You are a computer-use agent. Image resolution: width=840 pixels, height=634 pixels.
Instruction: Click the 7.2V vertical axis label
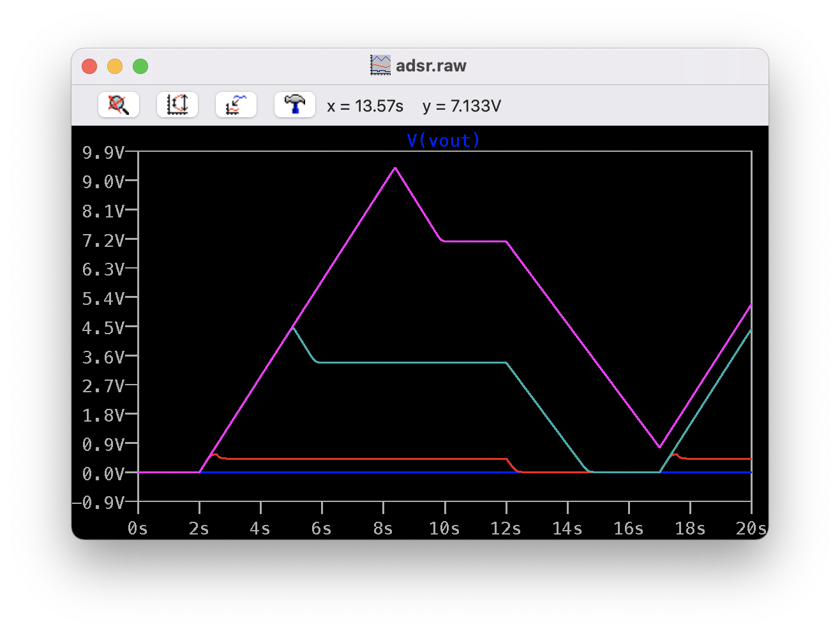point(103,240)
